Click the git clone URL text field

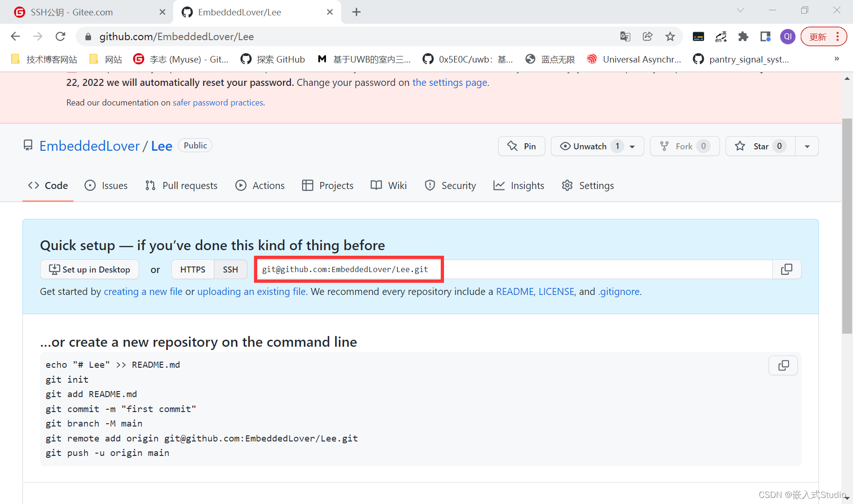coord(514,269)
